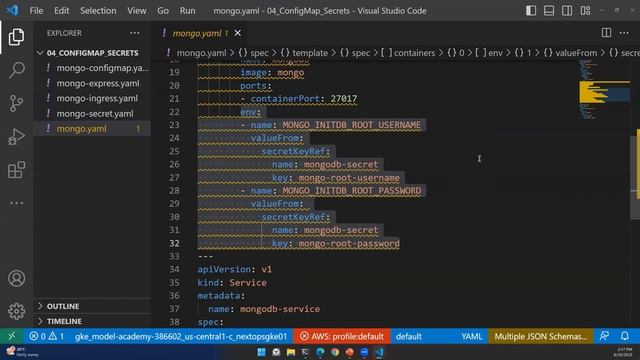This screenshot has width=640, height=360.
Task: Open File Explorer from taskbar
Action: pos(291,352)
